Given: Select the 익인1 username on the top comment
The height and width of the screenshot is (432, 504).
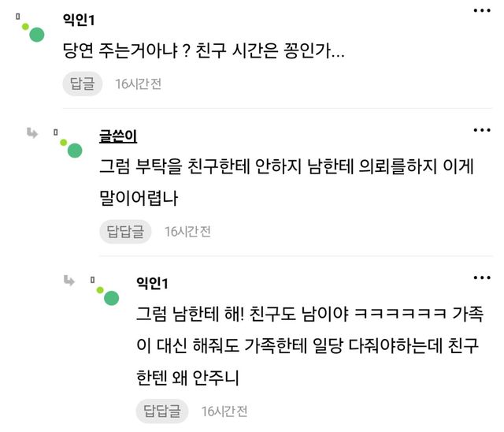Looking at the screenshot, I should pos(78,19).
